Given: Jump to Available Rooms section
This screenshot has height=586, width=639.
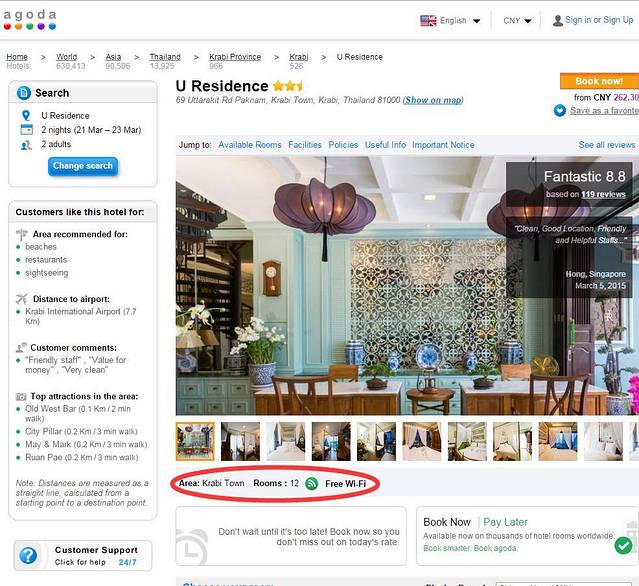Looking at the screenshot, I should click(250, 145).
